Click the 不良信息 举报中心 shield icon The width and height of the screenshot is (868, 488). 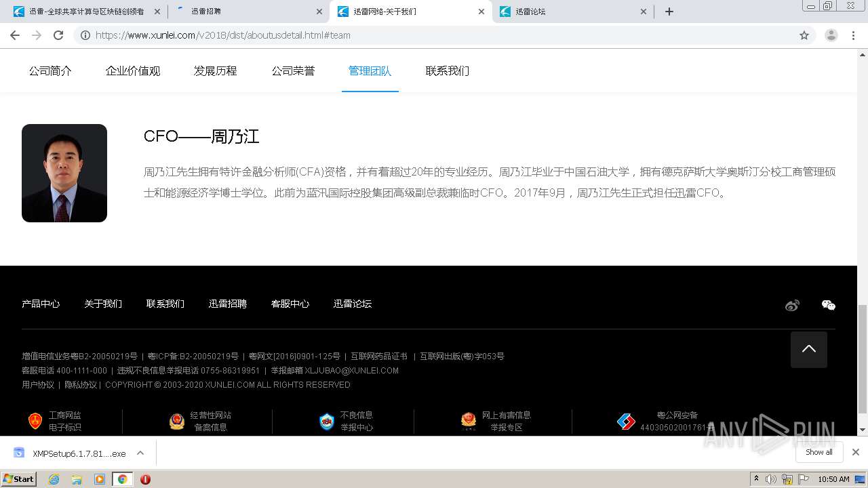[x=327, y=422]
